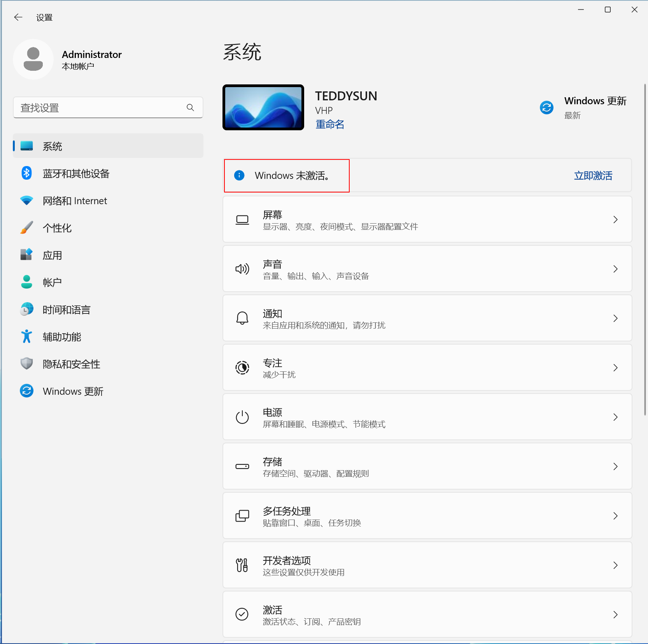The height and width of the screenshot is (644, 648).
Task: Expand 开发者选项 row chevron
Action: point(615,565)
